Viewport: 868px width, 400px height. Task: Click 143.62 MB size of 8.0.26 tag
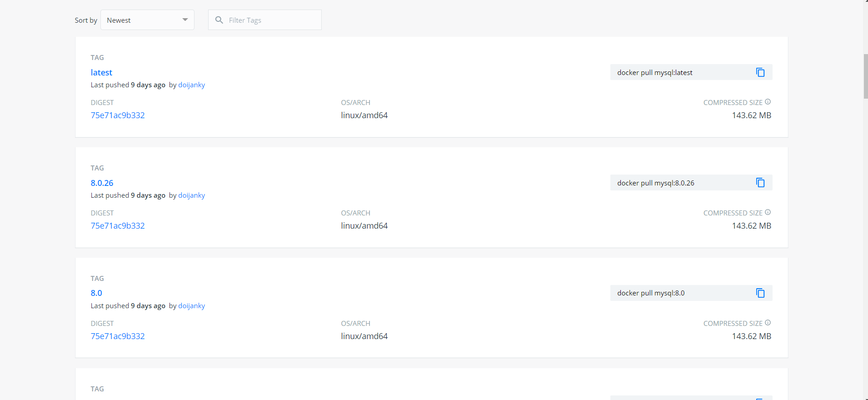pyautogui.click(x=752, y=226)
